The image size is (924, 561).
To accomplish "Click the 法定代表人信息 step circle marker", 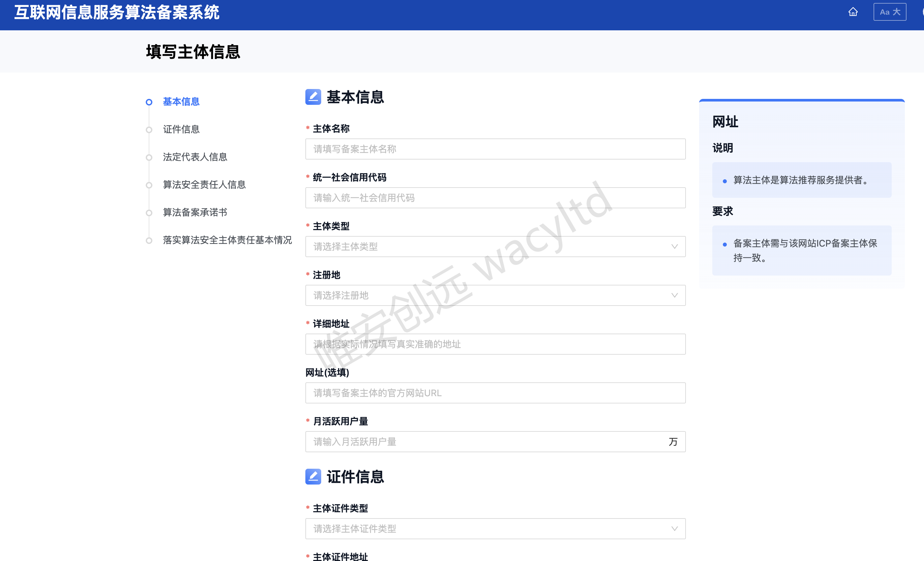I will (x=149, y=158).
